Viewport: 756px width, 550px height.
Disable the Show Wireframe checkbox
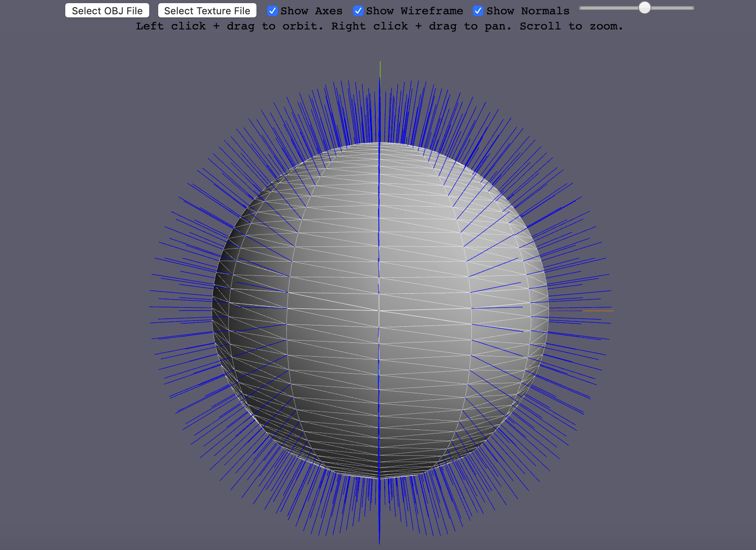[x=358, y=11]
